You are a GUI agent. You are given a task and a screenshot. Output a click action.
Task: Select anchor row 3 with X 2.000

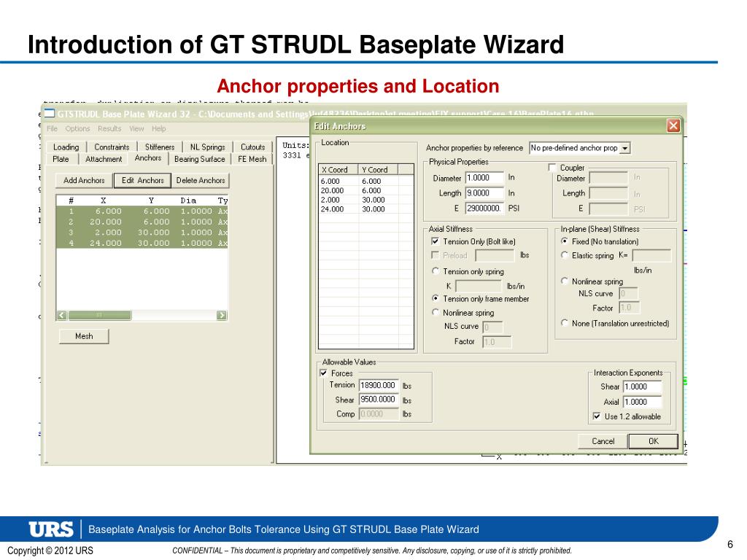tap(142, 233)
